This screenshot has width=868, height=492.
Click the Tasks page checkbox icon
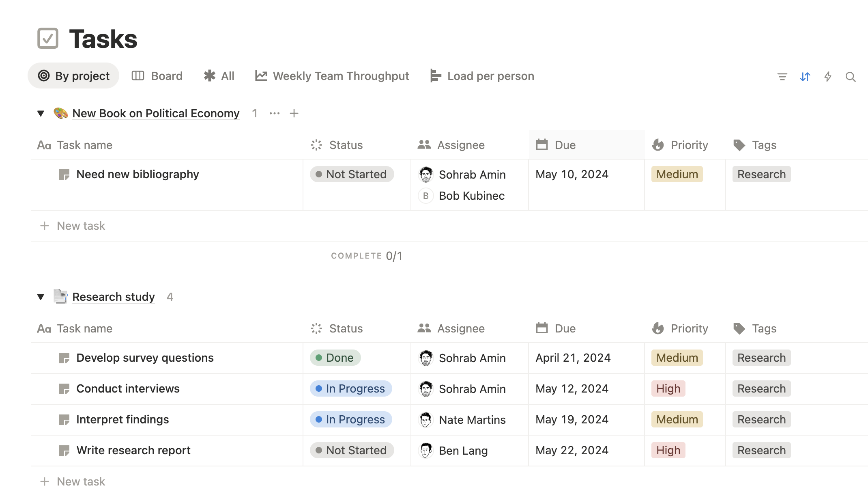[x=48, y=39]
